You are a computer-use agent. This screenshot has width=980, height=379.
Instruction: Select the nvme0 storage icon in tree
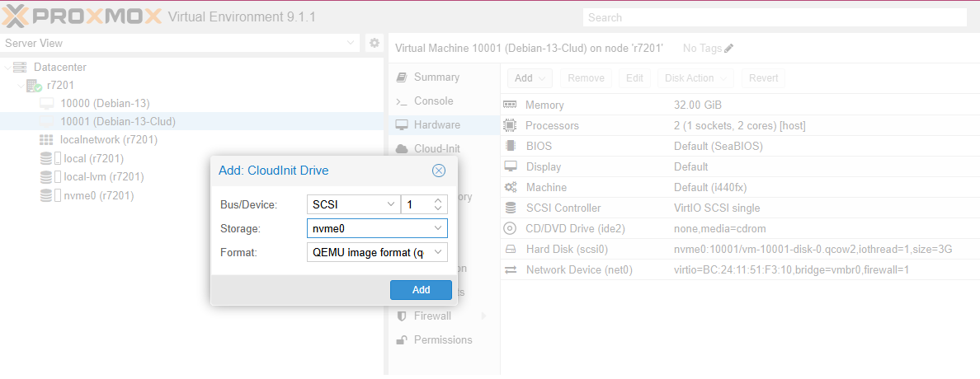click(x=46, y=195)
